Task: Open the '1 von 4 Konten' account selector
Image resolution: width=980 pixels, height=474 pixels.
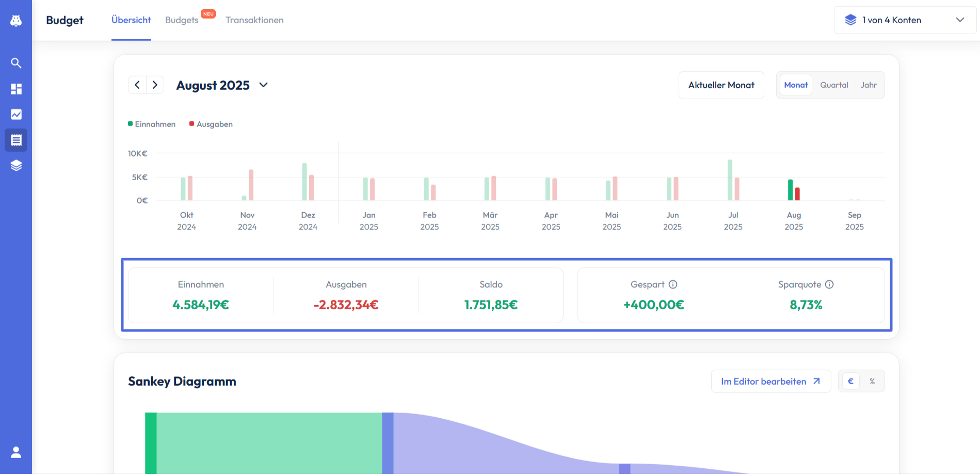Action: 905,20
